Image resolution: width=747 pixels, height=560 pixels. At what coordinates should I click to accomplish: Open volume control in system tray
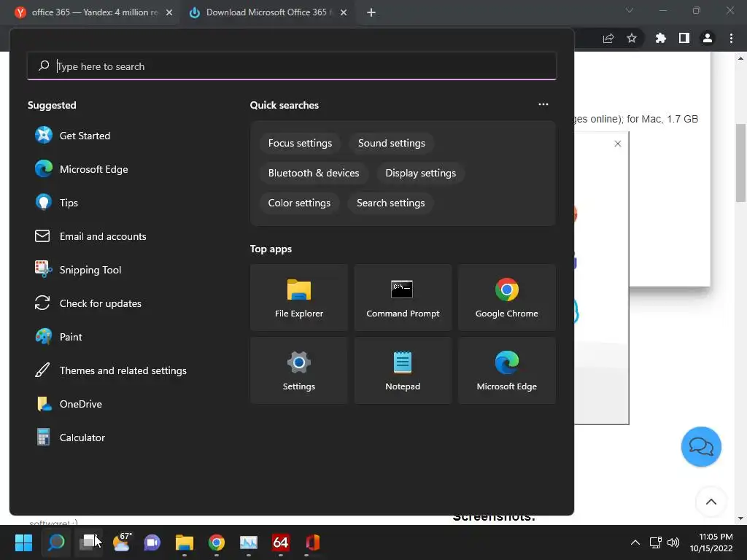tap(673, 542)
